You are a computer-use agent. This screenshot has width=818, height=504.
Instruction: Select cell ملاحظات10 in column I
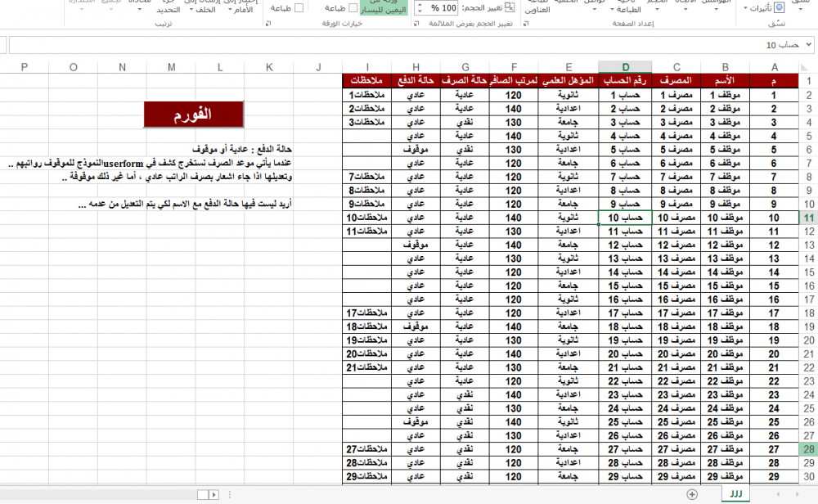366,218
